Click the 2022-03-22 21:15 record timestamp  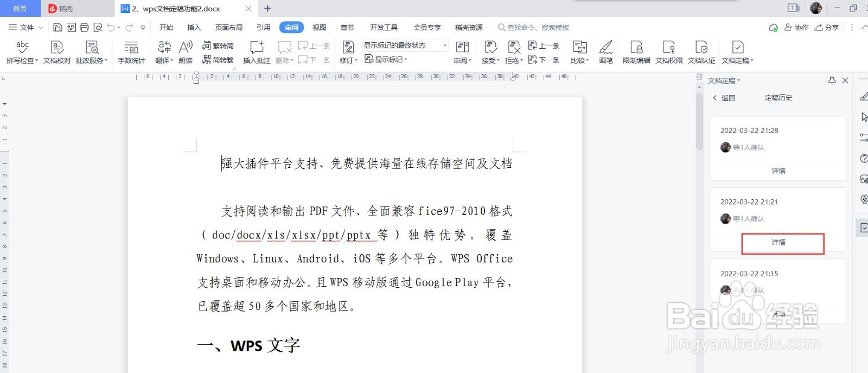point(749,274)
